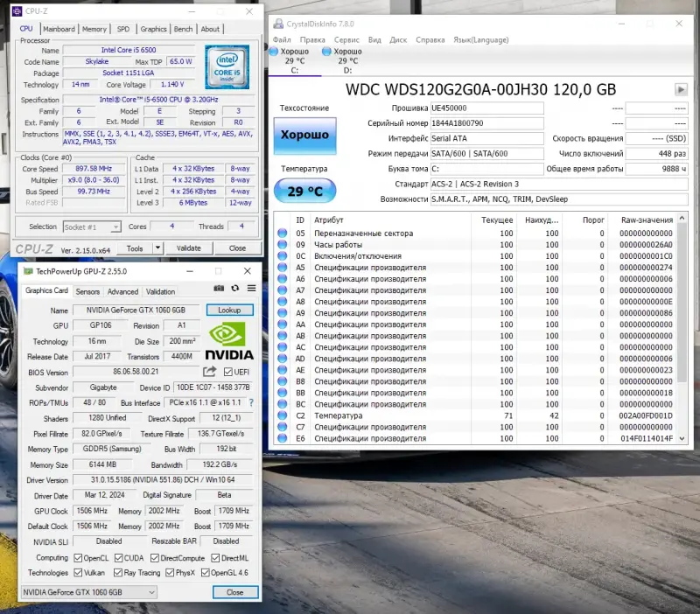
Task: Toggle the PhysX checkbox
Action: [170, 573]
